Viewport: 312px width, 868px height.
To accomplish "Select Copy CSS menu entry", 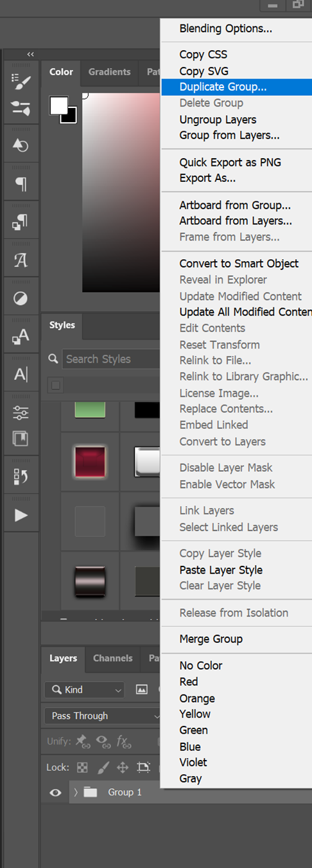I will [x=203, y=55].
